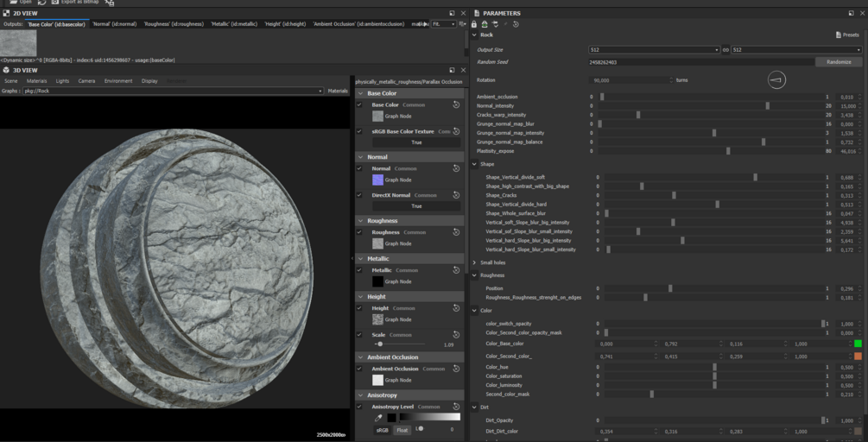Screen dimensions: 868x442
Task: Expand the Small holes section
Action: 474,262
